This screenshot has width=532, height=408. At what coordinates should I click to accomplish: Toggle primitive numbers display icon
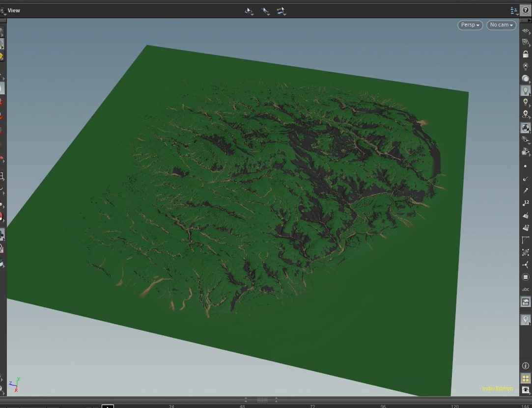point(526,228)
